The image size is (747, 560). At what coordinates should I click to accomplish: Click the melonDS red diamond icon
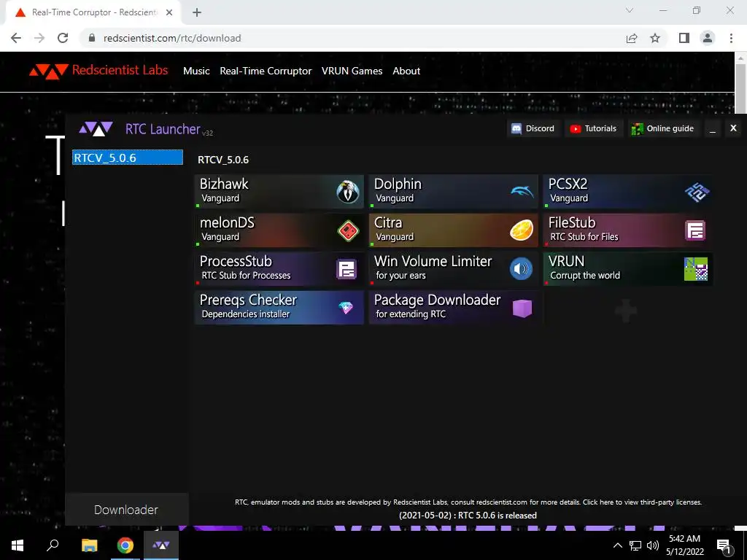[348, 230]
